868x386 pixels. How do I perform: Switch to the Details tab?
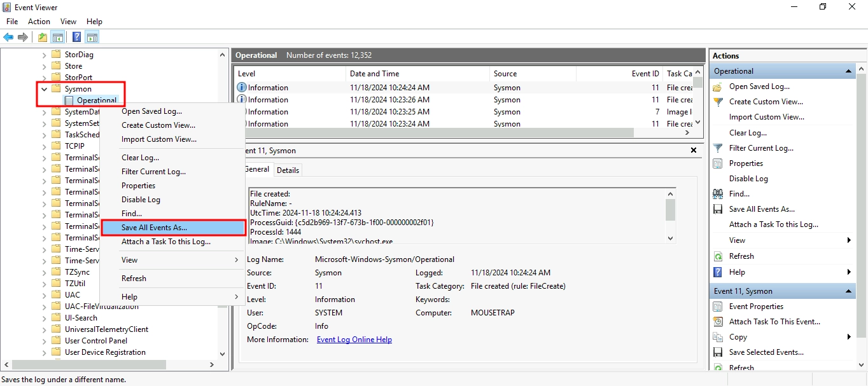[x=288, y=170]
